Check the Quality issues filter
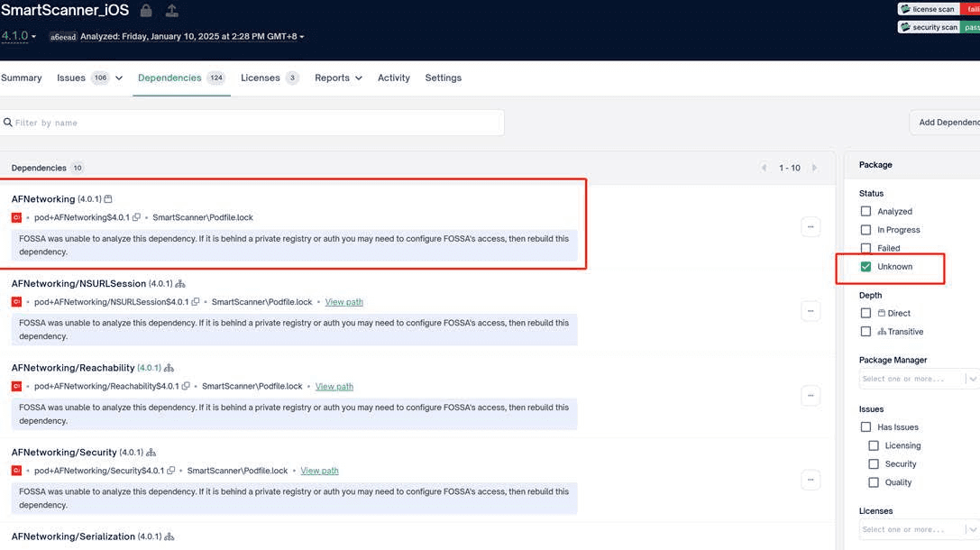The image size is (980, 550). [874, 482]
